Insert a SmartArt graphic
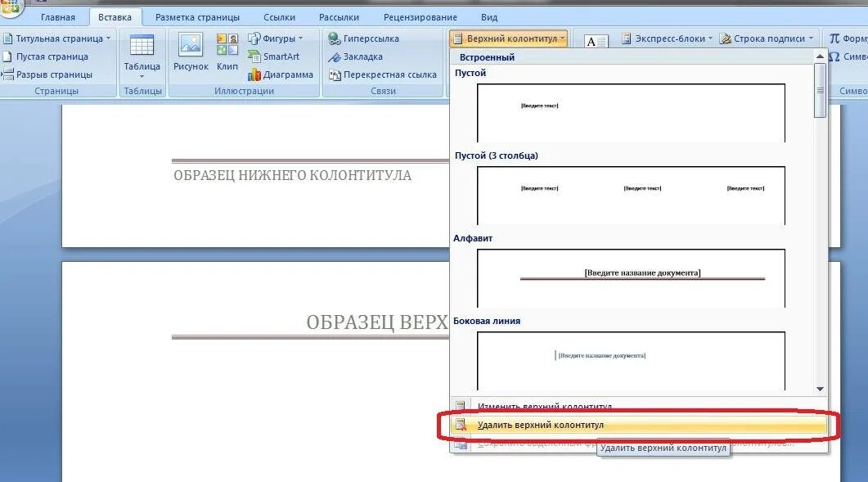This screenshot has width=868, height=482. [273, 56]
